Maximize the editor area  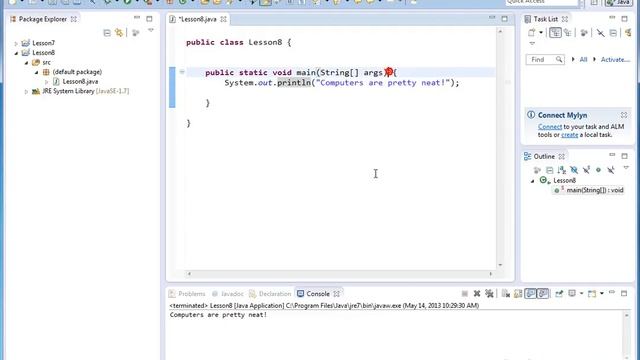505,18
